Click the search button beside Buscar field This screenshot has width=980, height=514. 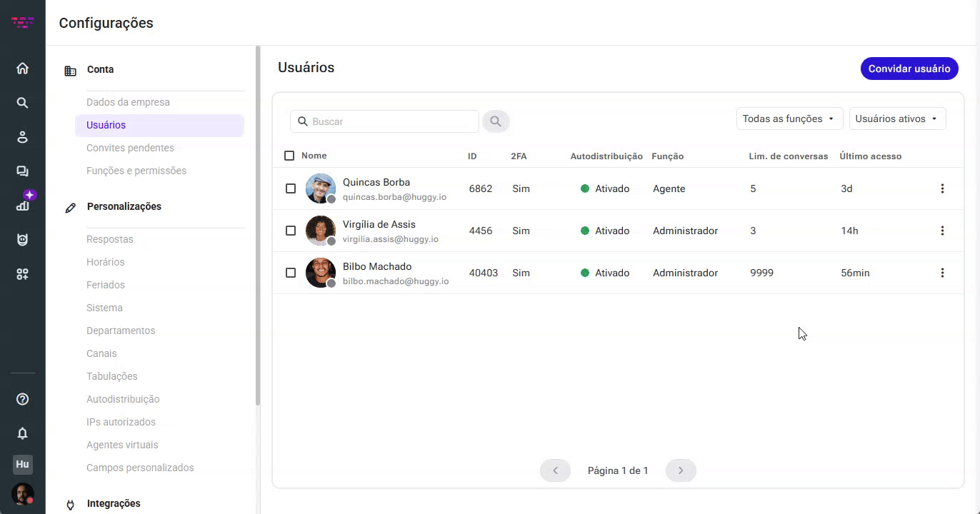point(496,121)
